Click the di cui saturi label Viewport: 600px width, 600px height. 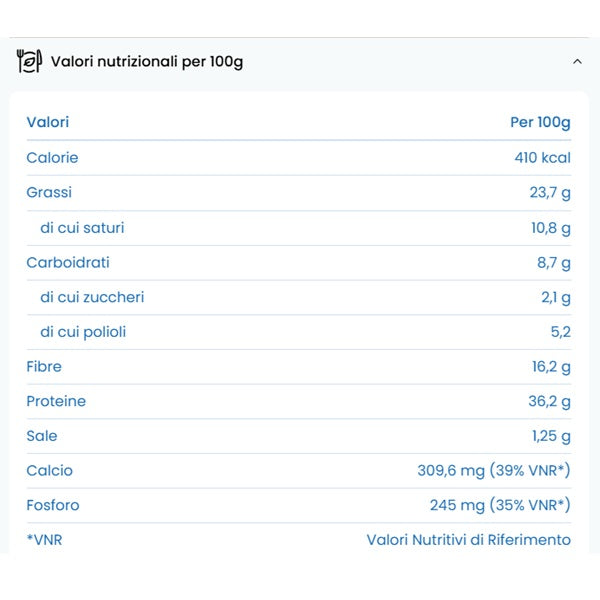(82, 227)
